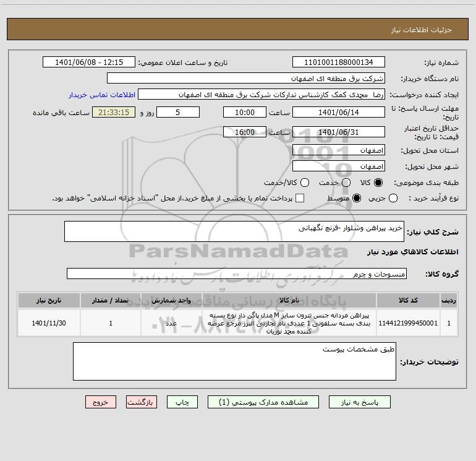Click the general description field خرید پیراهن وشلوار
The height and width of the screenshot is (461, 476).
(234, 231)
